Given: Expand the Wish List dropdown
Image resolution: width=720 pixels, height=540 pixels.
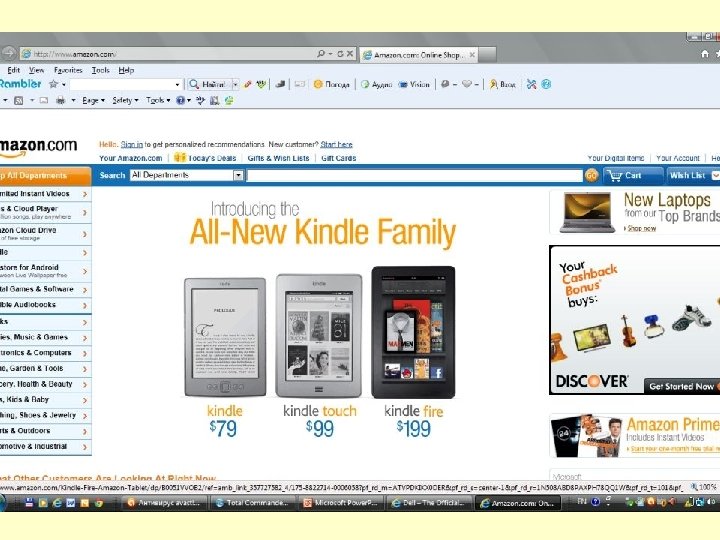Looking at the screenshot, I should coord(715,175).
